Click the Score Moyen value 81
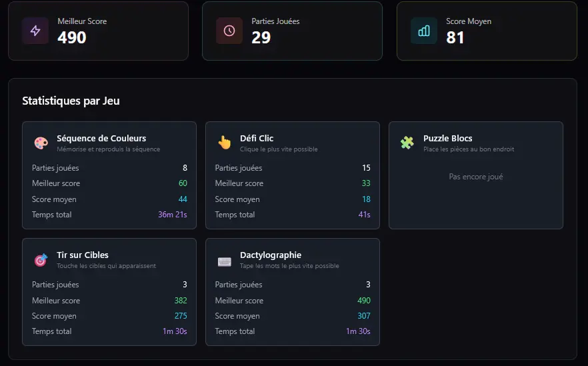The image size is (588, 366). tap(455, 38)
